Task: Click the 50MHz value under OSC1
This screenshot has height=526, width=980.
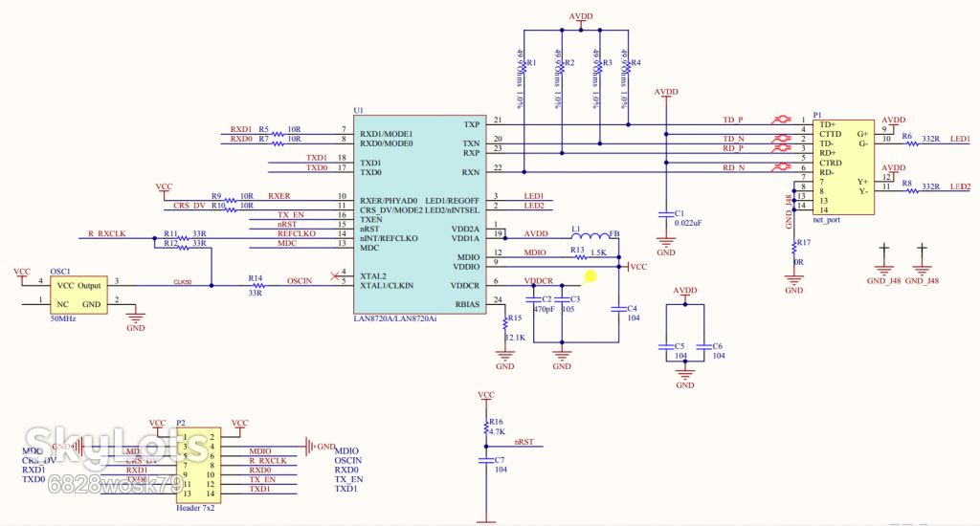Action: tap(63, 318)
